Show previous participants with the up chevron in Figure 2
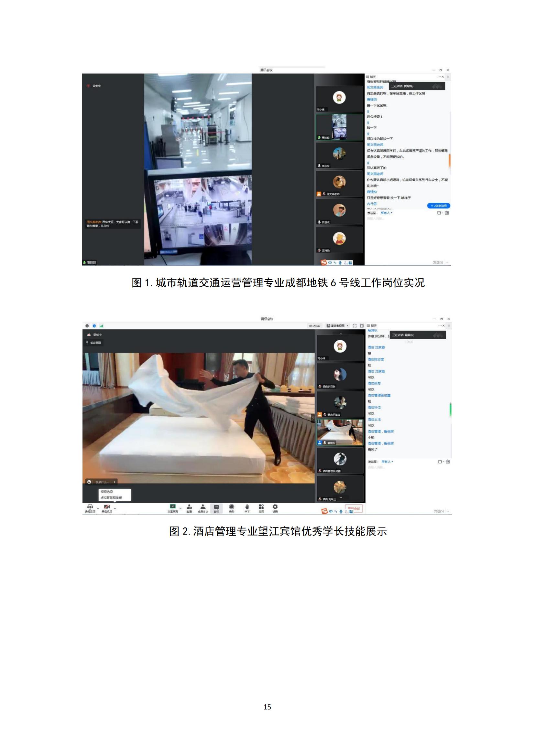 pyautogui.click(x=341, y=334)
